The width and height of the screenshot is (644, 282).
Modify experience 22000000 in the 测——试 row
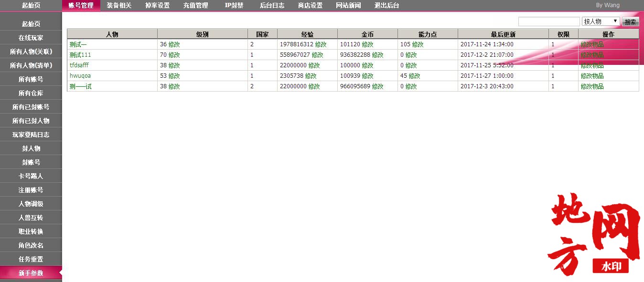(314, 86)
